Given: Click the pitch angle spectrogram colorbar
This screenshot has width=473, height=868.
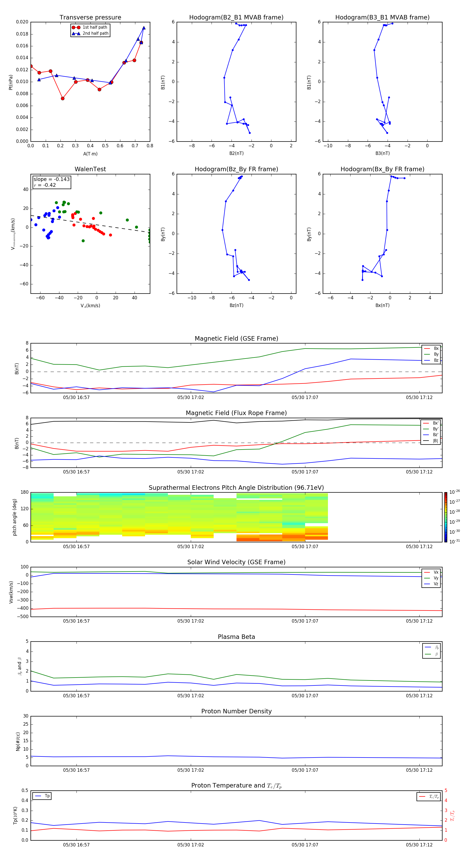Looking at the screenshot, I should (x=446, y=517).
